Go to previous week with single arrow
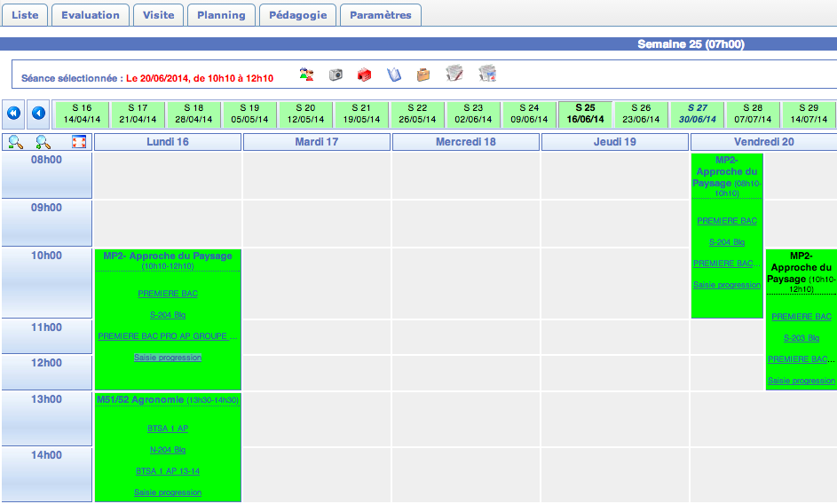The height and width of the screenshot is (504, 837). pyautogui.click(x=38, y=114)
